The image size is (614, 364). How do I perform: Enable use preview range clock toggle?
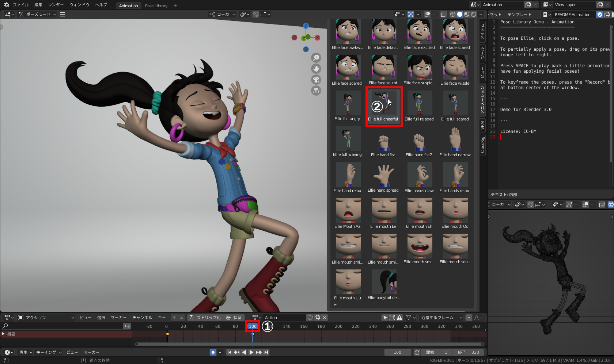click(417, 352)
